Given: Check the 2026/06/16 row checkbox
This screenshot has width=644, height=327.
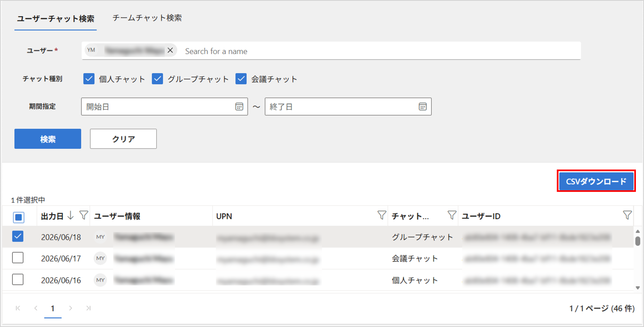Looking at the screenshot, I should click(x=18, y=279).
